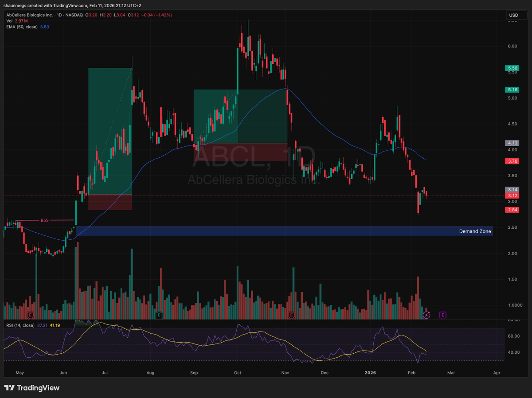Click the green 5.58 price tag

(x=513, y=68)
